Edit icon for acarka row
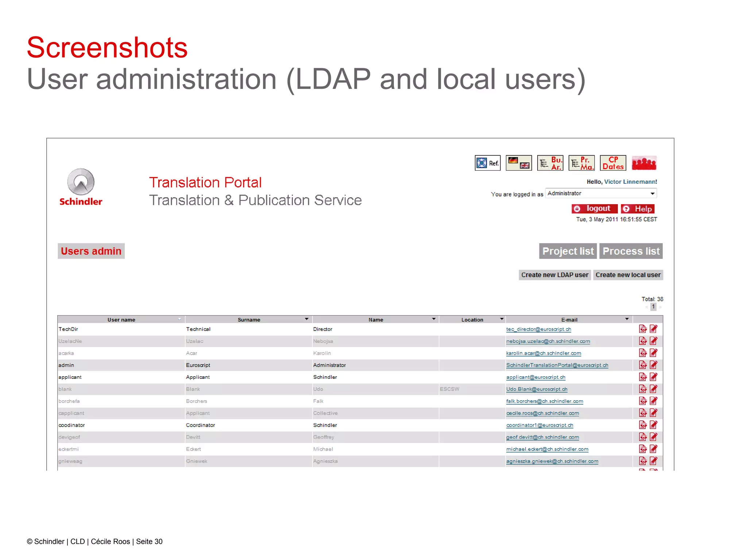This screenshot has height=560, width=747. point(654,353)
